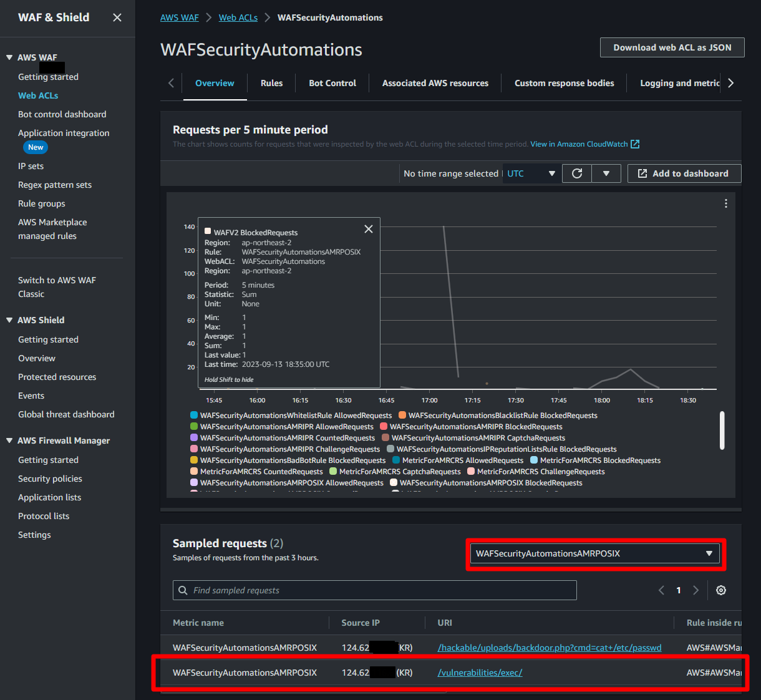Toggle MetricForAMRCRS CountedRequests legend swatch
Viewport: 761px width, 700px height.
click(x=194, y=471)
